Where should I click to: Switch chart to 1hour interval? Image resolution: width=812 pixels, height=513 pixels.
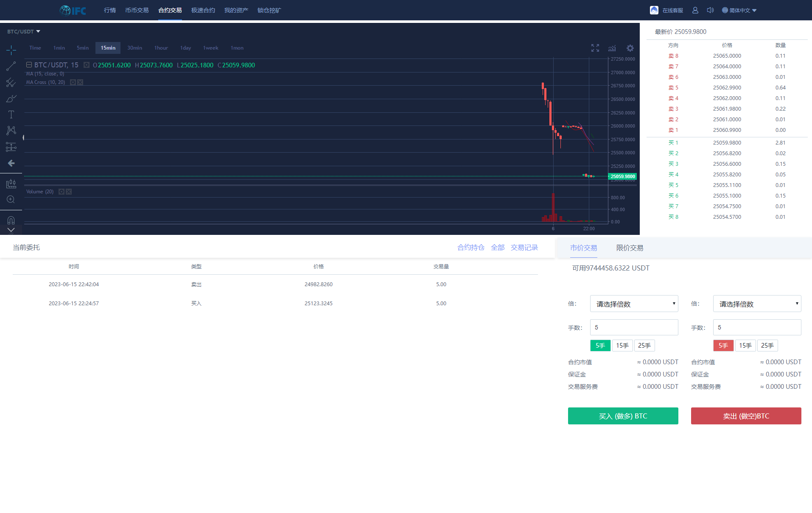tap(161, 48)
